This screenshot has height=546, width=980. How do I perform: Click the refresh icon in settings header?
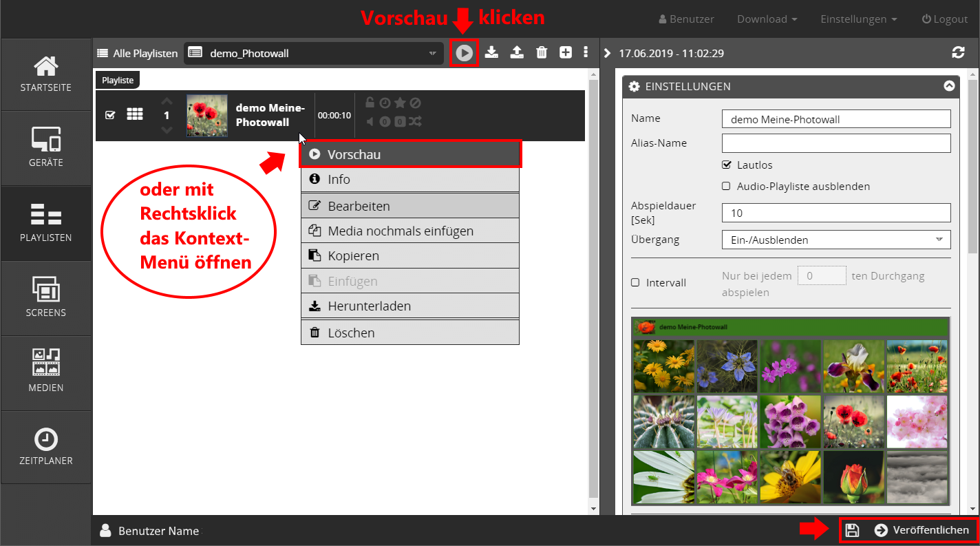[x=958, y=53]
